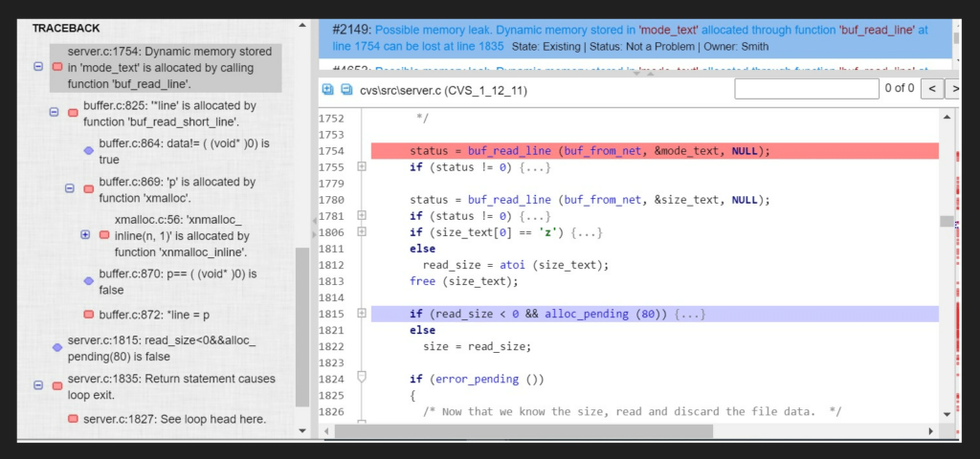Click expand-all icon in source header
980x459 pixels.
(x=328, y=90)
